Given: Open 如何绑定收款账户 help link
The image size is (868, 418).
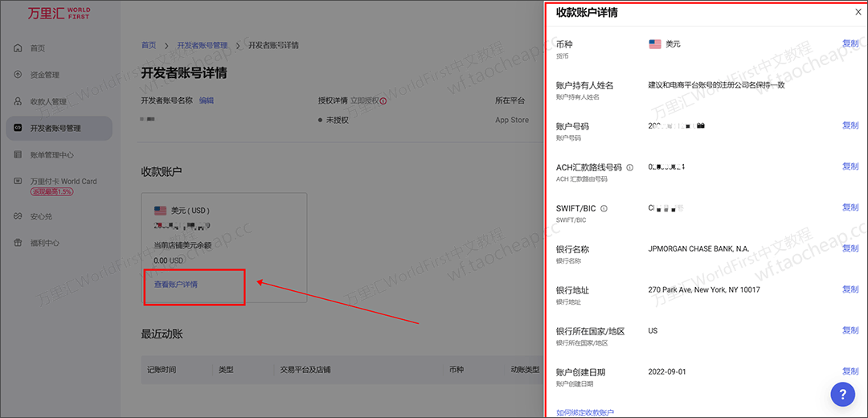Looking at the screenshot, I should point(585,412).
